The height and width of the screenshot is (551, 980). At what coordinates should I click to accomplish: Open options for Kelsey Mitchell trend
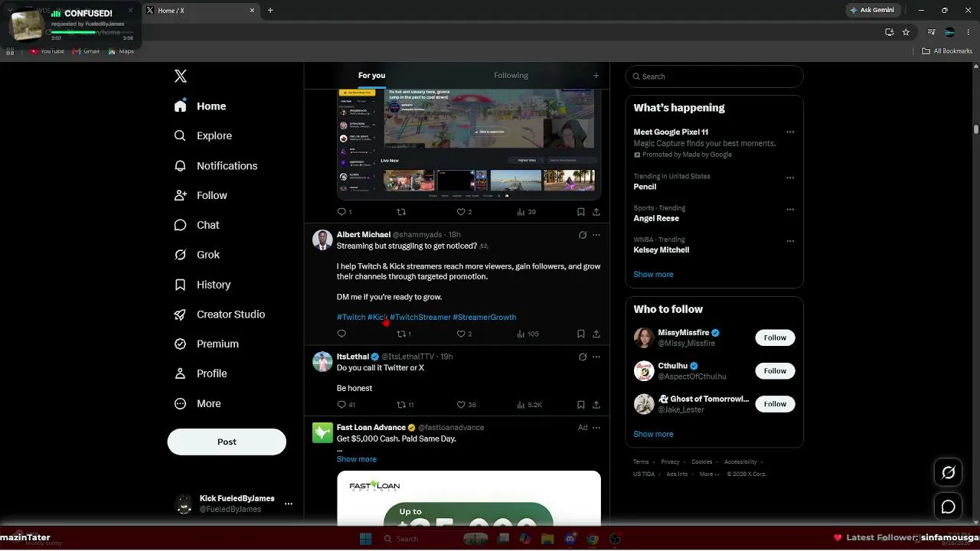790,241
